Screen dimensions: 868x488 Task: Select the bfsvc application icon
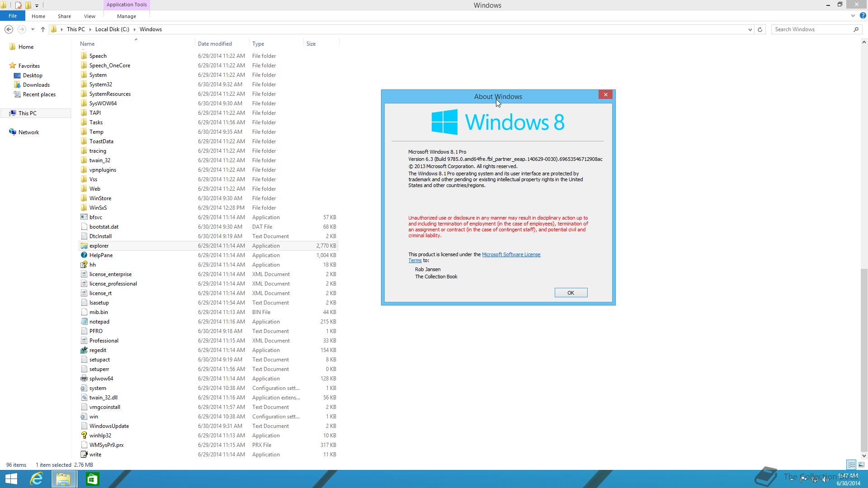coord(84,217)
